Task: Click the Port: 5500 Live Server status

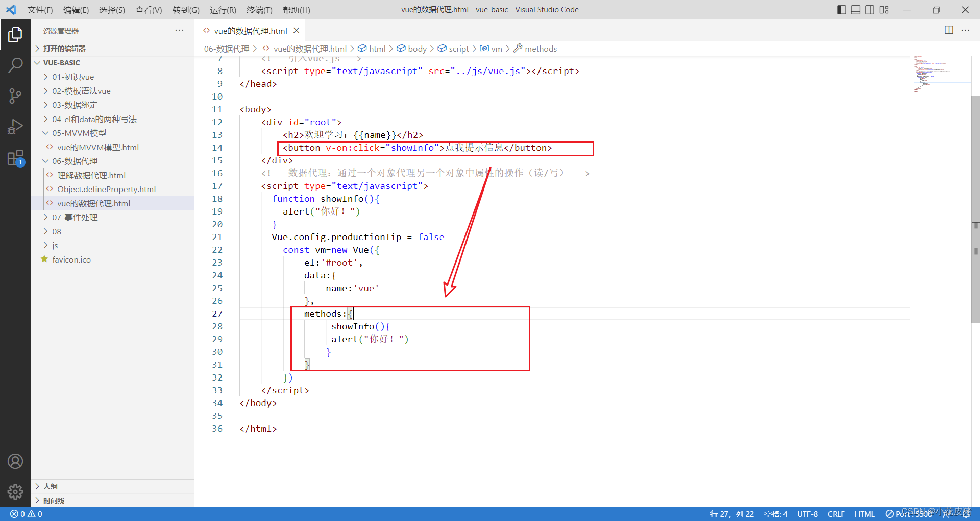Action: click(909, 514)
